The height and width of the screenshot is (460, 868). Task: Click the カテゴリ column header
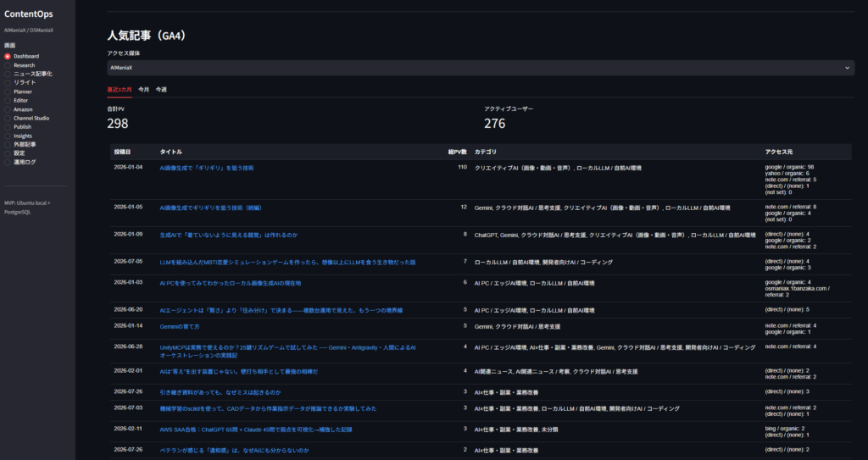click(486, 152)
